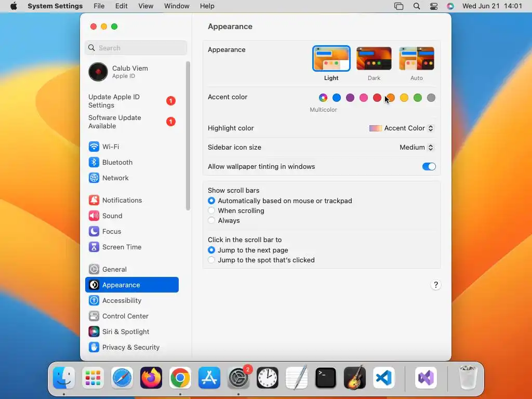Open Spotlight search in menu bar

tap(417, 6)
